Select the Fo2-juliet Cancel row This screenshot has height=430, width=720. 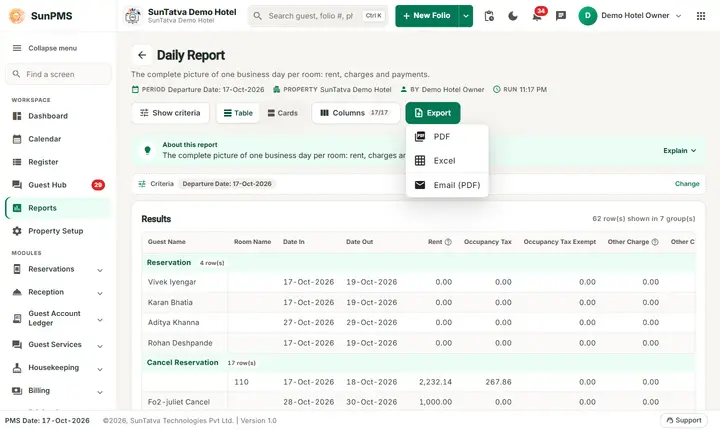point(419,402)
